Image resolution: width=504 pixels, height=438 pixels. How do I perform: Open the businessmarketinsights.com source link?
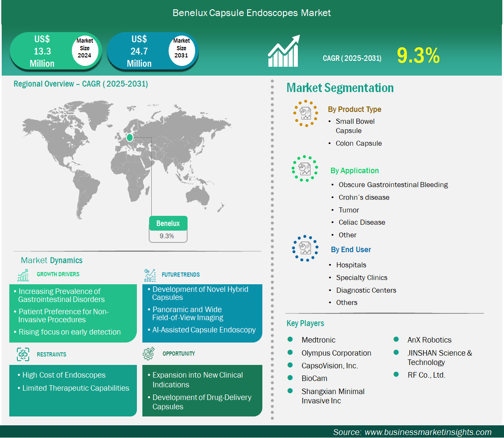point(428,432)
